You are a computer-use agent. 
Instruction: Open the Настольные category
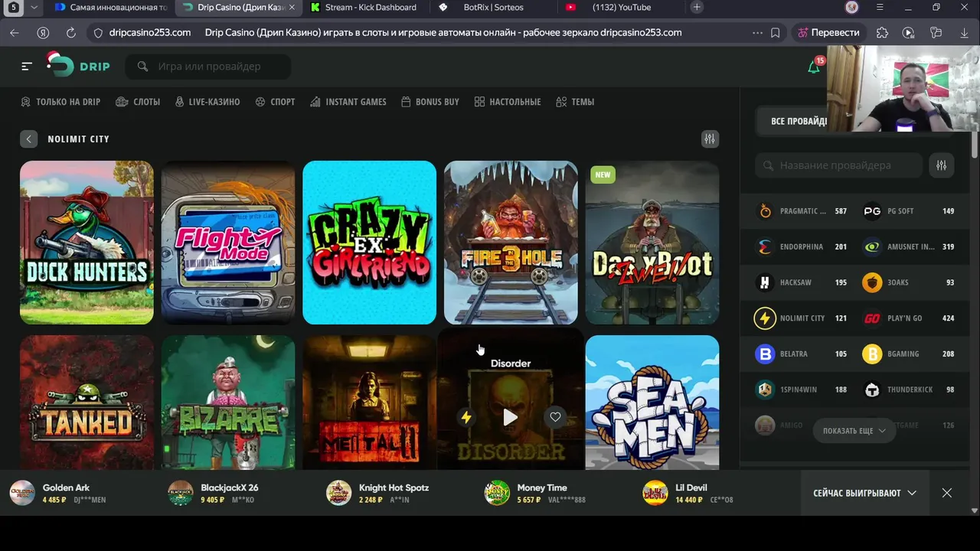tap(508, 102)
